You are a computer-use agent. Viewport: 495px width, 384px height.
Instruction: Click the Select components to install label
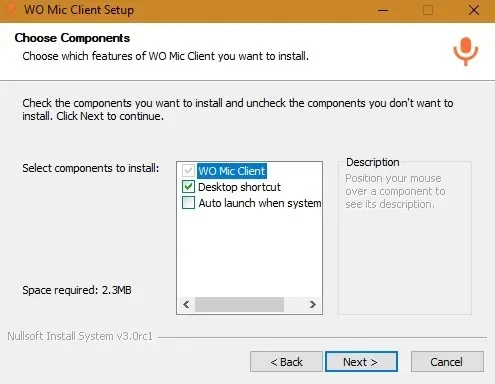pos(91,168)
